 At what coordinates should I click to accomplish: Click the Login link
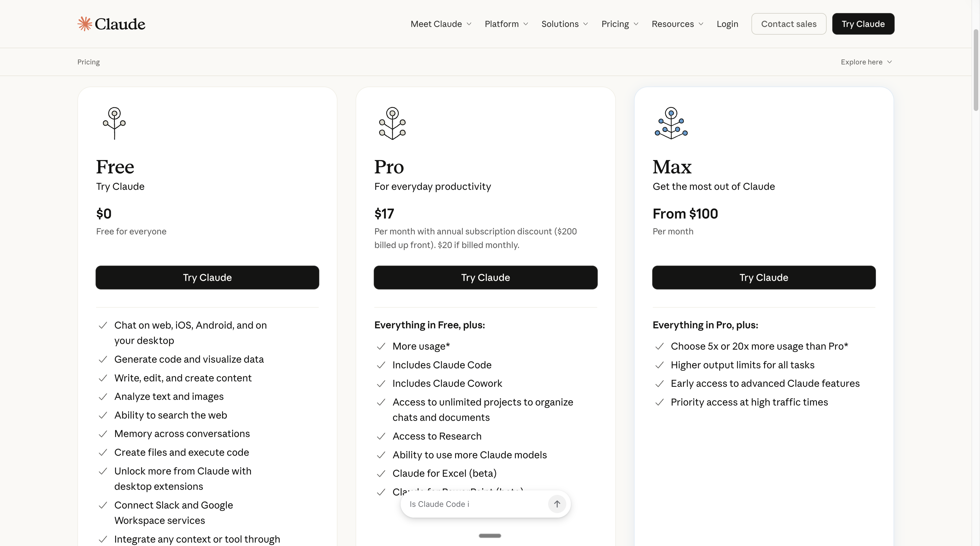click(x=727, y=24)
